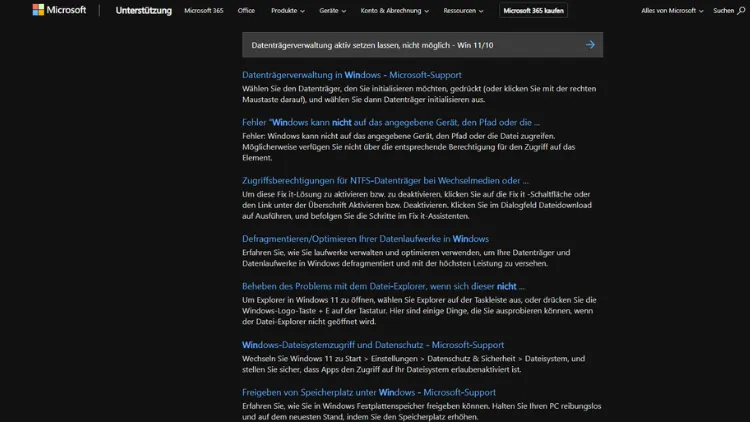The image size is (750, 422).
Task: Submit search with the arrow icon
Action: point(590,45)
